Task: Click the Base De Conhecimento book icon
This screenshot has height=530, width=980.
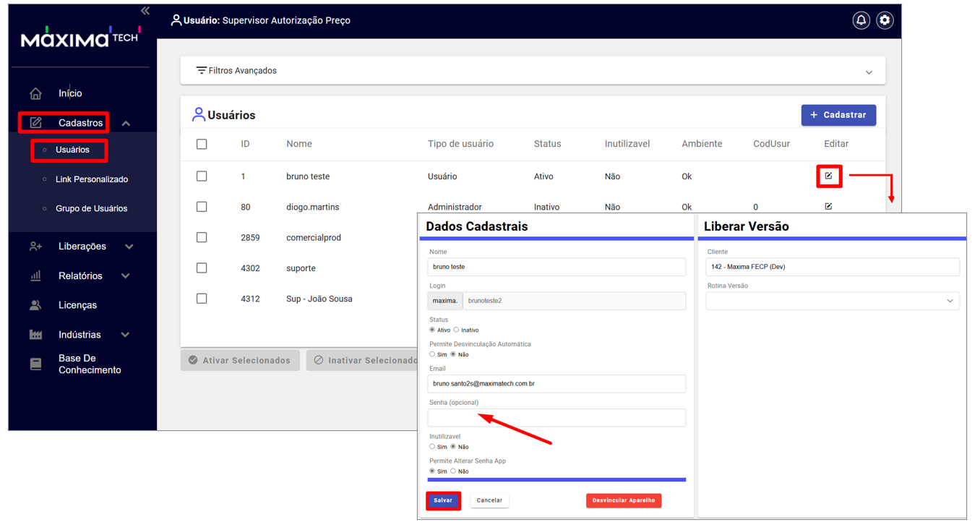Action: coord(35,364)
